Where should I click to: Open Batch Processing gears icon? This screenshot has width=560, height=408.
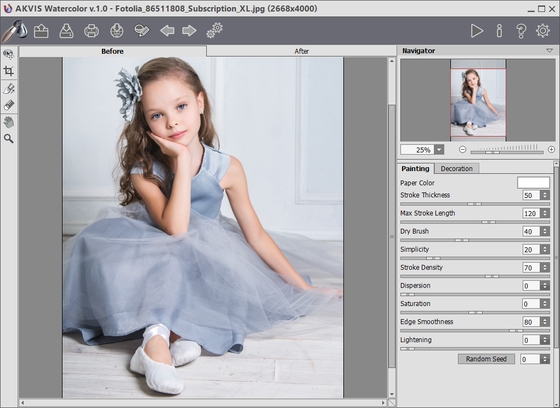point(215,30)
